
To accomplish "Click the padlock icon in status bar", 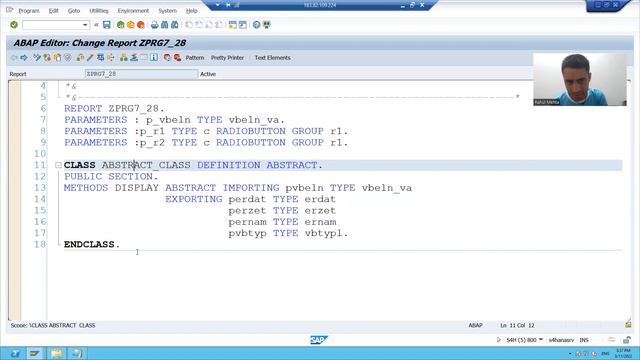I will pyautogui.click(x=627, y=340).
